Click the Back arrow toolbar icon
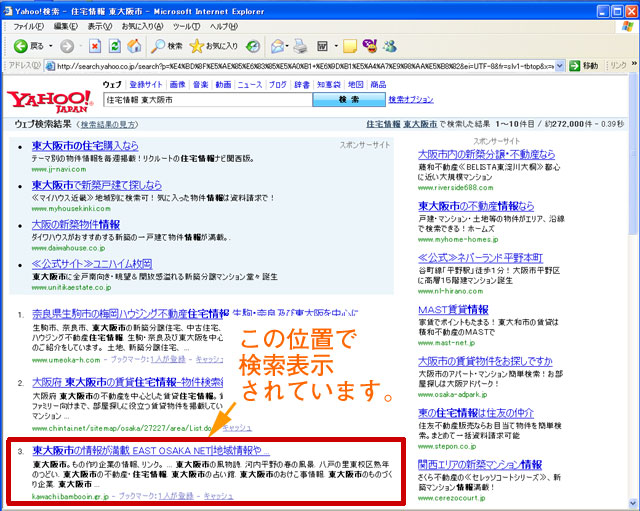 click(20, 46)
